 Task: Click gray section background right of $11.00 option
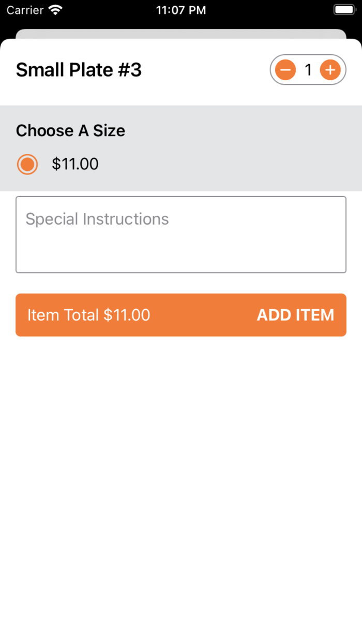click(x=233, y=165)
